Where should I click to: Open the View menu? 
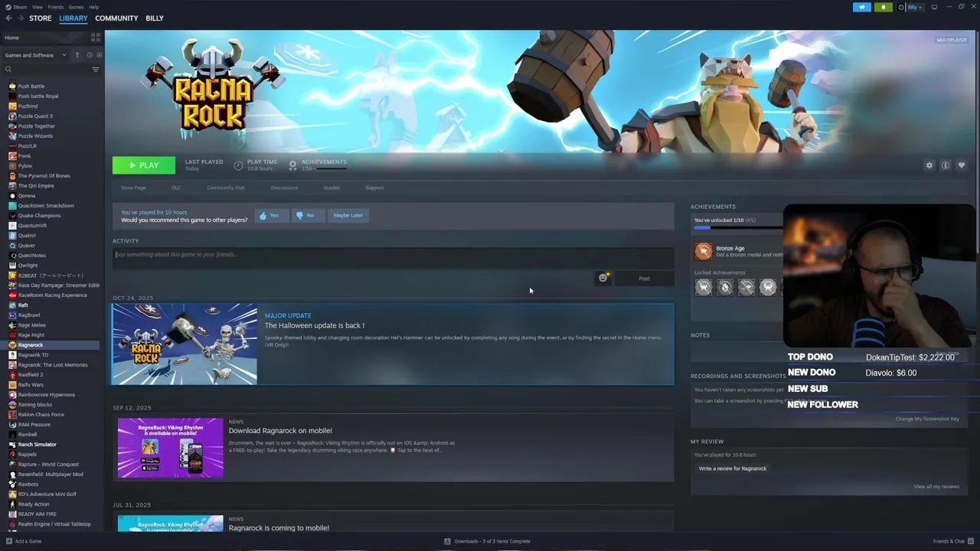click(38, 7)
